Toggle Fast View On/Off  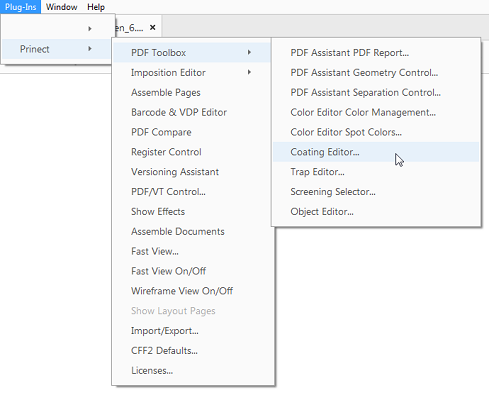(192, 271)
